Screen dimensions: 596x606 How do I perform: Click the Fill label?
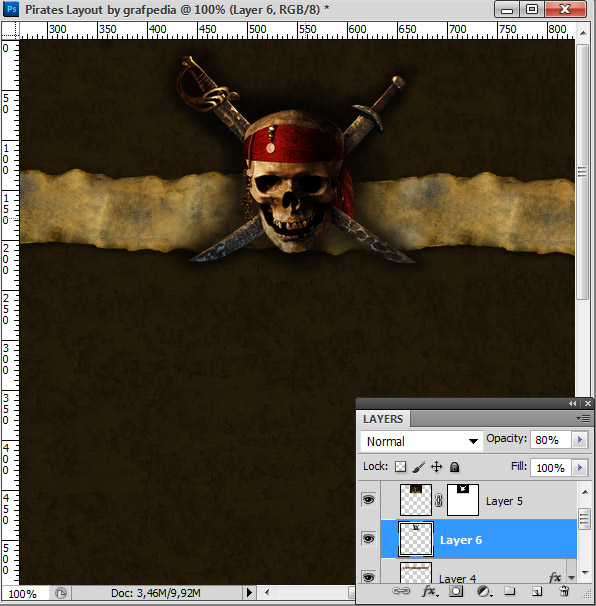(x=519, y=466)
